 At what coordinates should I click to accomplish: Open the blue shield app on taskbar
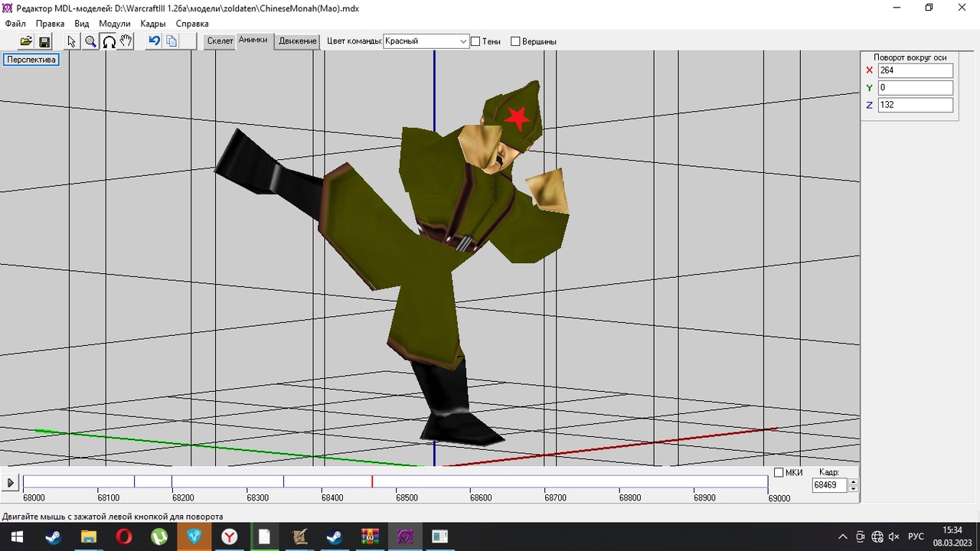tap(194, 536)
